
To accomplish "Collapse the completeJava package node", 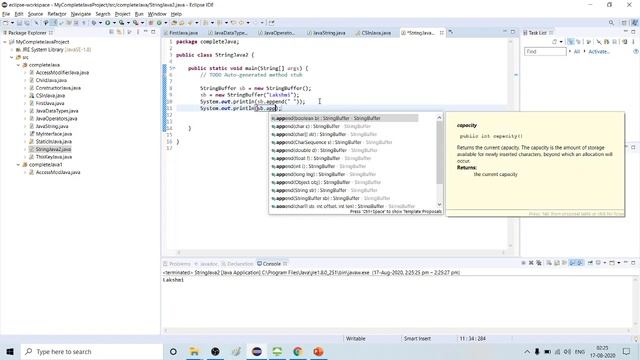I will (18, 65).
